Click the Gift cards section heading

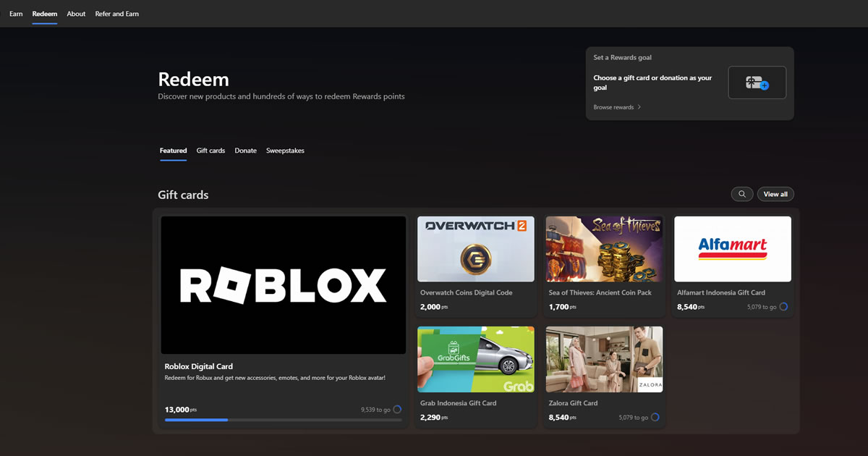point(183,195)
